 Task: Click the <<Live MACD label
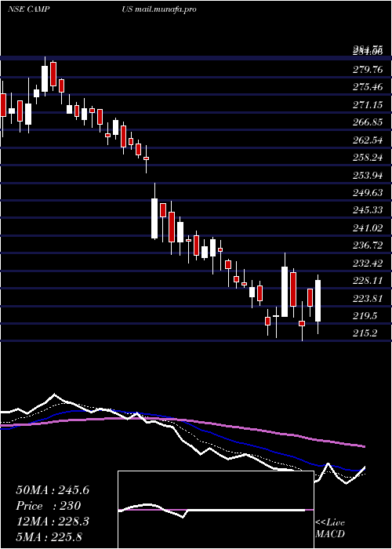pos(330,528)
